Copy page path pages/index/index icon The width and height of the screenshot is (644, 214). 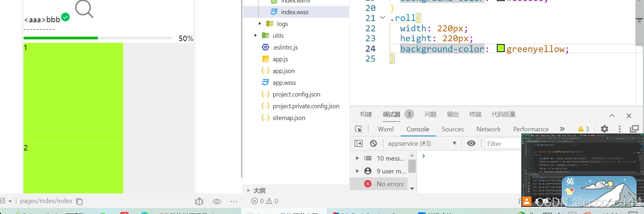tap(80, 202)
